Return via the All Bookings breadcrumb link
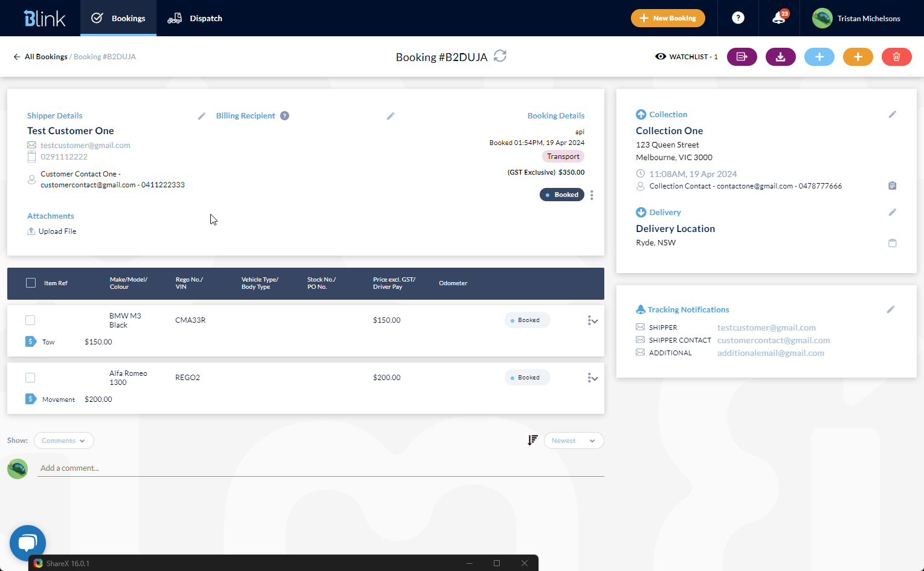This screenshot has height=571, width=924. (x=45, y=56)
